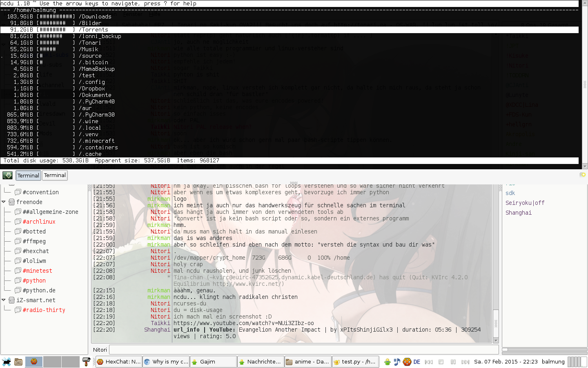Click the music note tray icon
588x368 pixels.
coord(397,362)
